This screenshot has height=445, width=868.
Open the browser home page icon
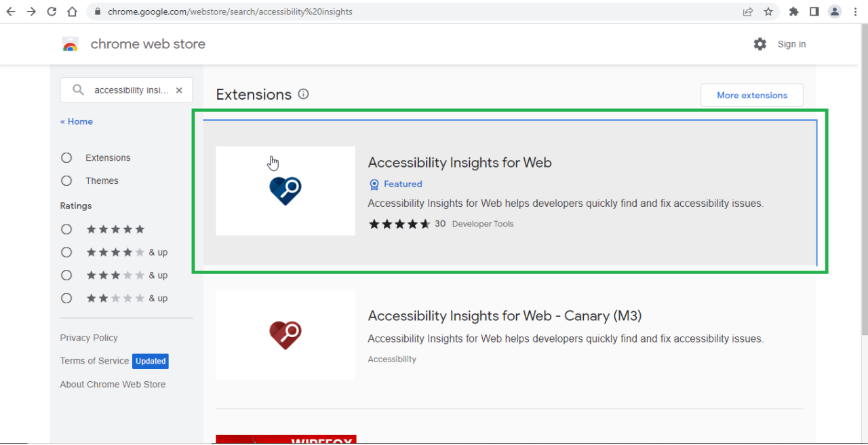coord(72,12)
